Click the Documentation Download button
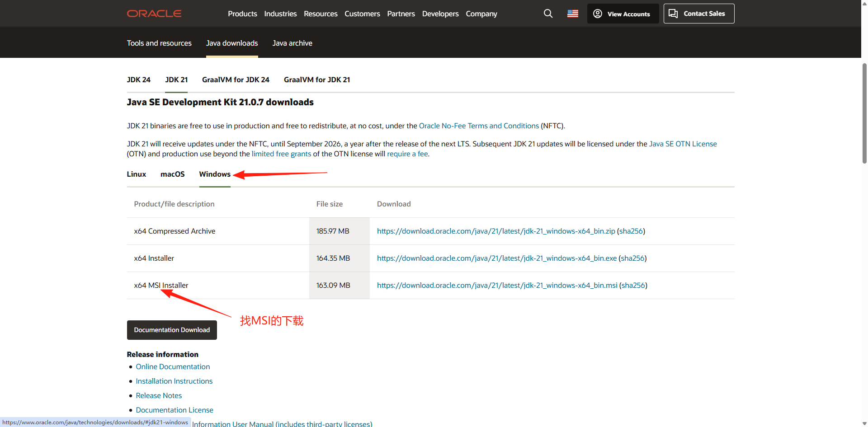 click(x=172, y=330)
